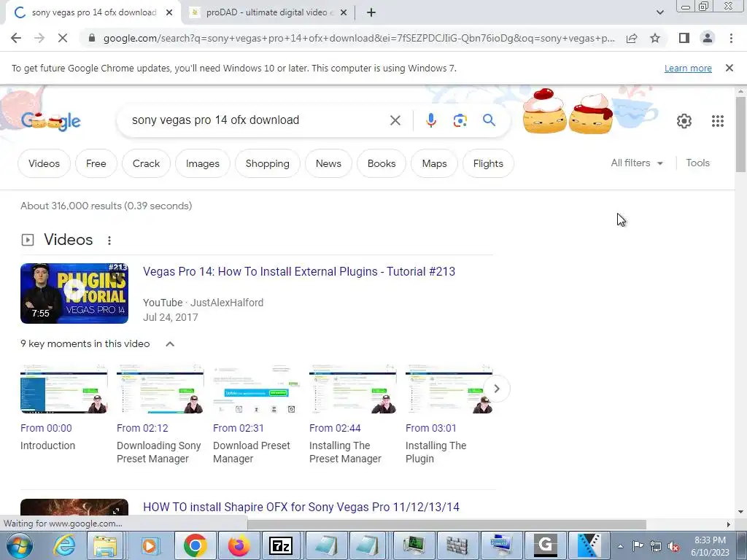Bookmark this page with the star
Viewport: 747px width, 560px height.
coord(655,38)
